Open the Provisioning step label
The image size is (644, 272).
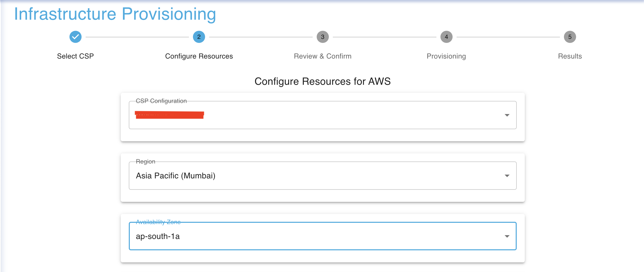click(x=446, y=56)
